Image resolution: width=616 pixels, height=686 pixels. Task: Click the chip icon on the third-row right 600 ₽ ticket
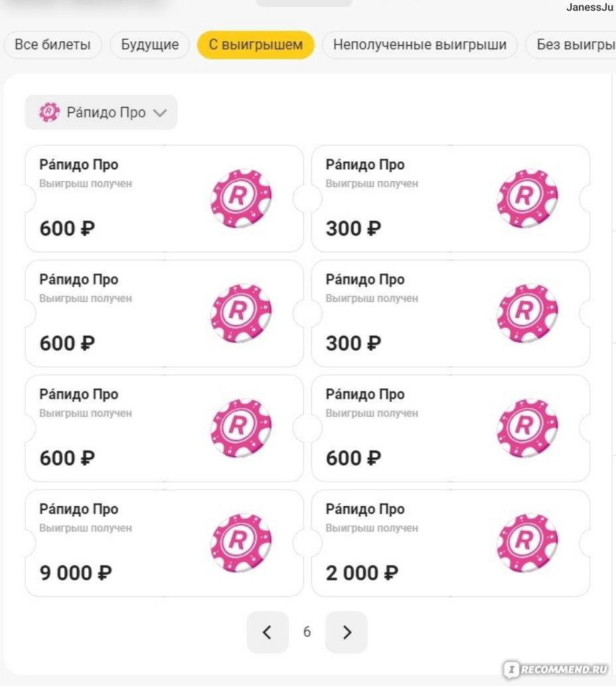click(x=527, y=428)
